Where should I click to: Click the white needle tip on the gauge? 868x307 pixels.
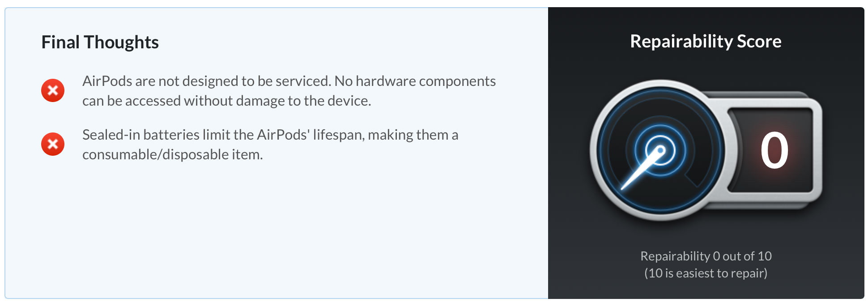tap(623, 188)
